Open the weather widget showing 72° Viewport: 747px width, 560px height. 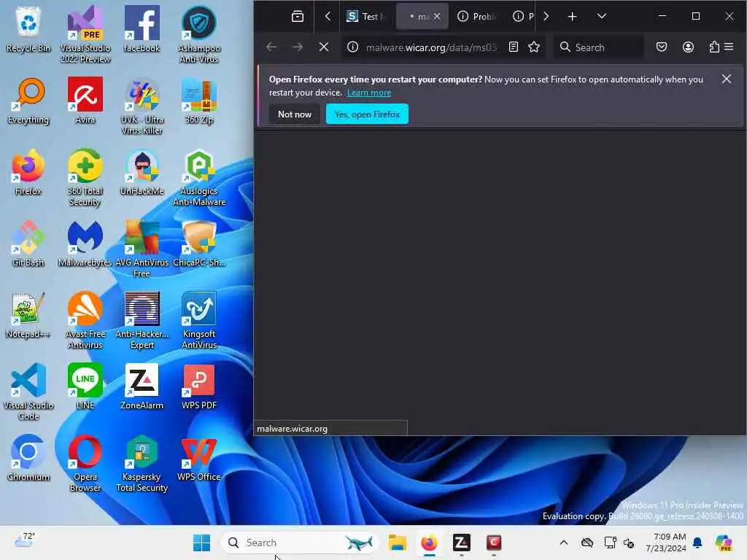click(25, 540)
